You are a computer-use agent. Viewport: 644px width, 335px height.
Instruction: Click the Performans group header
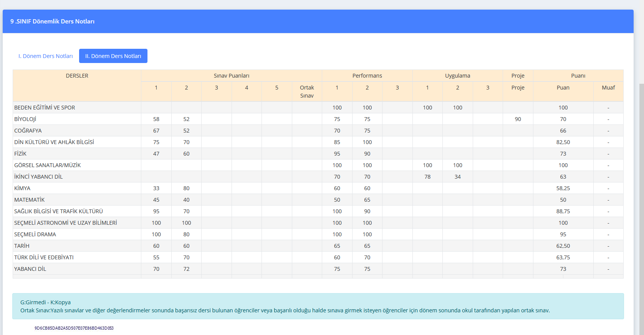coord(367,76)
